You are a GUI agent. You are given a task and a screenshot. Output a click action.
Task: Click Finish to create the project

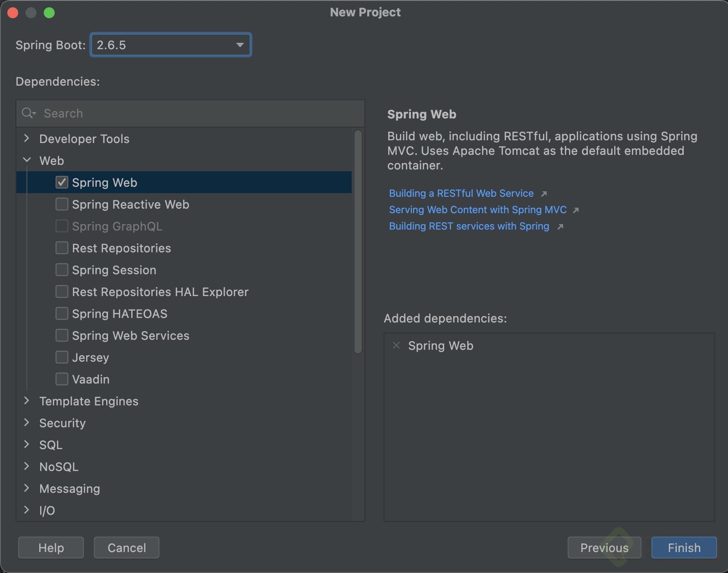tap(684, 547)
